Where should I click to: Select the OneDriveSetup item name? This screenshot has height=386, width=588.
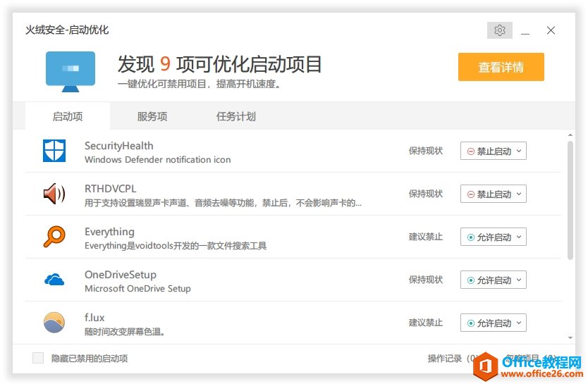point(121,275)
